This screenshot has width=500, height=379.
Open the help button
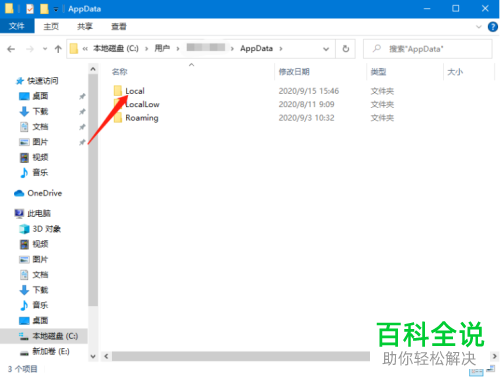pos(493,27)
